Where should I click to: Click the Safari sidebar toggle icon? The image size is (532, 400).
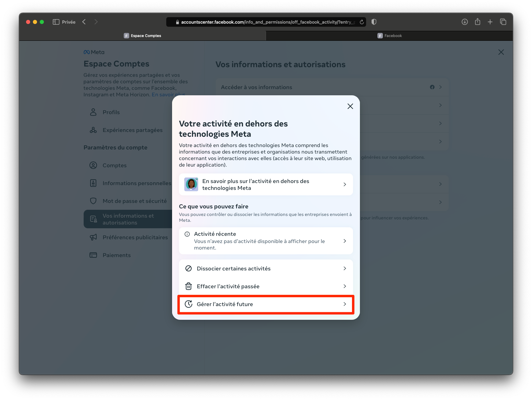click(56, 22)
